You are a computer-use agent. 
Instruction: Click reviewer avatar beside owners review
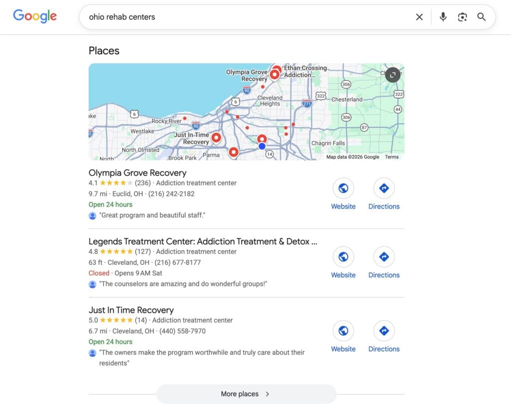[x=92, y=353]
